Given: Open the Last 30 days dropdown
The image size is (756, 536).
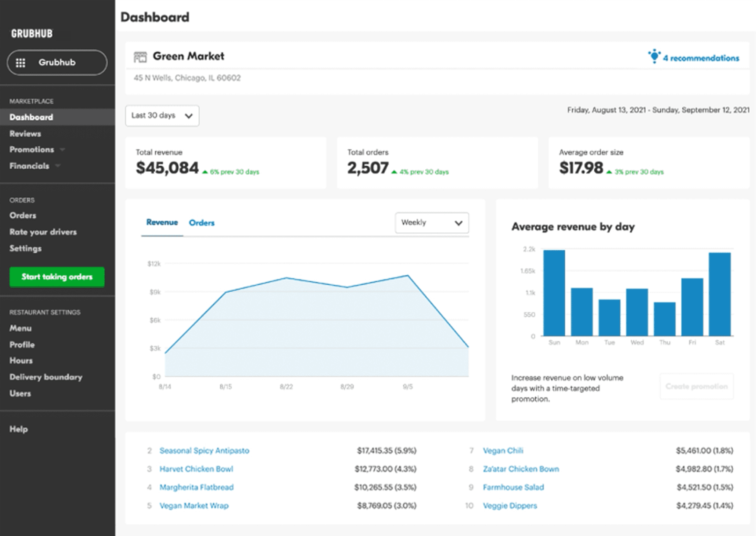Looking at the screenshot, I should 162,116.
